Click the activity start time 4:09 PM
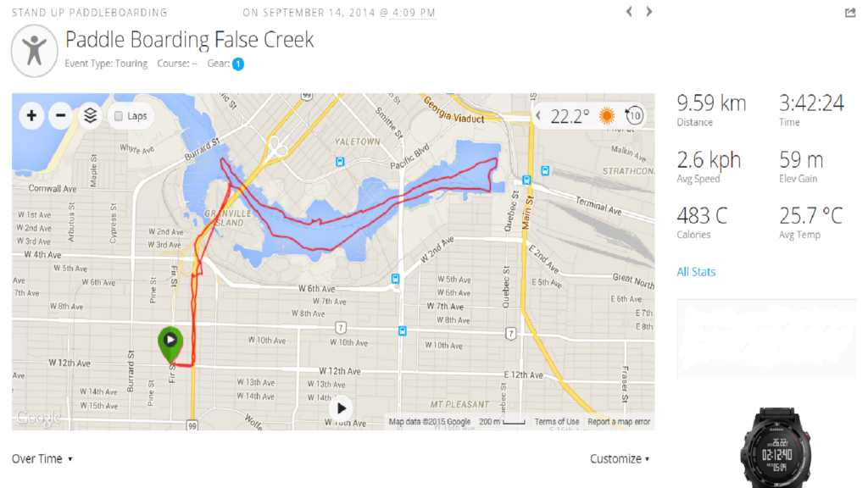Image resolution: width=868 pixels, height=488 pixels. pos(414,13)
